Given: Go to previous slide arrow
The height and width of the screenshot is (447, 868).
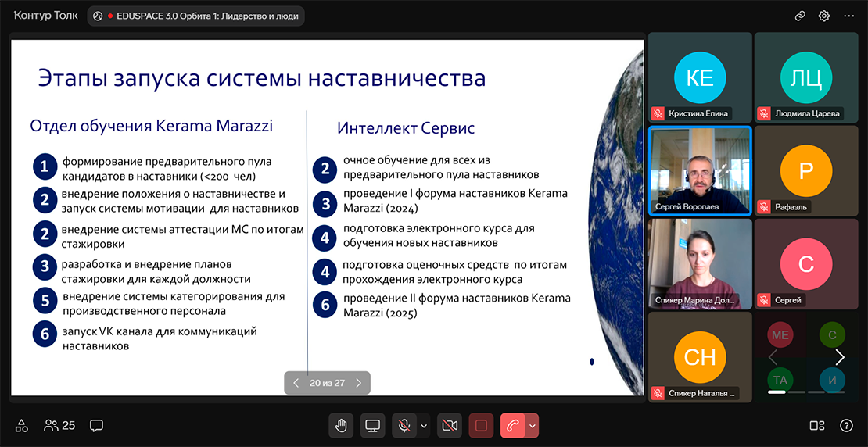Looking at the screenshot, I should pyautogui.click(x=296, y=383).
